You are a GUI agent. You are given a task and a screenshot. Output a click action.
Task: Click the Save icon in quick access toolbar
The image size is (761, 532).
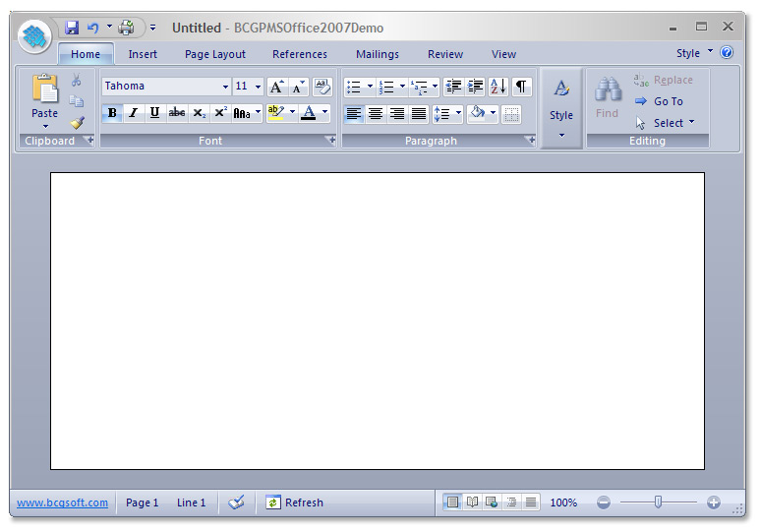pos(72,28)
